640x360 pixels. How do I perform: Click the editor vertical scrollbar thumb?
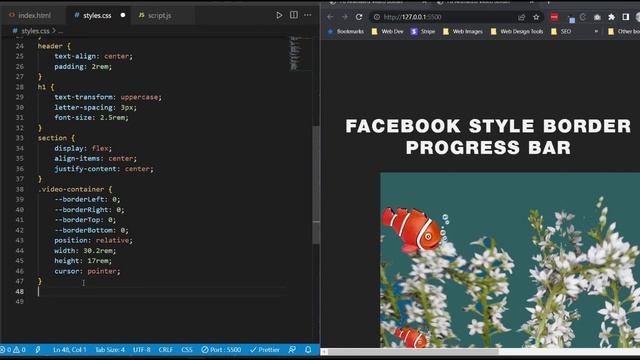(316, 184)
